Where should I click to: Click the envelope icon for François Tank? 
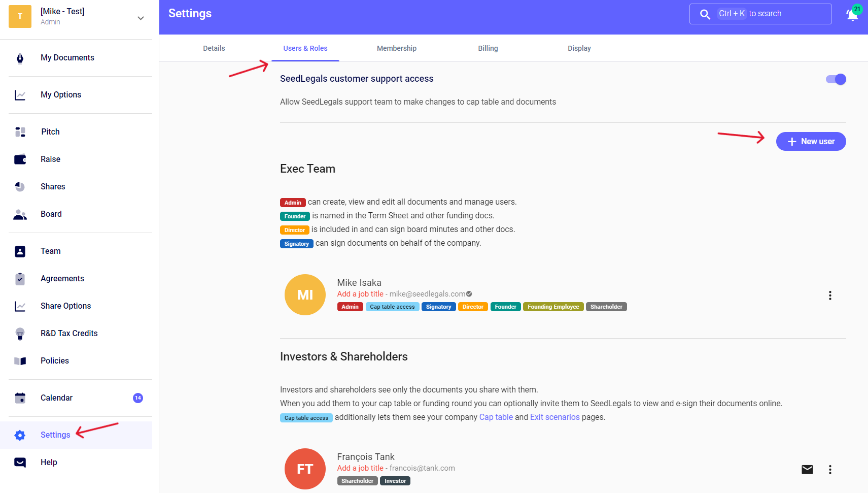[807, 470]
